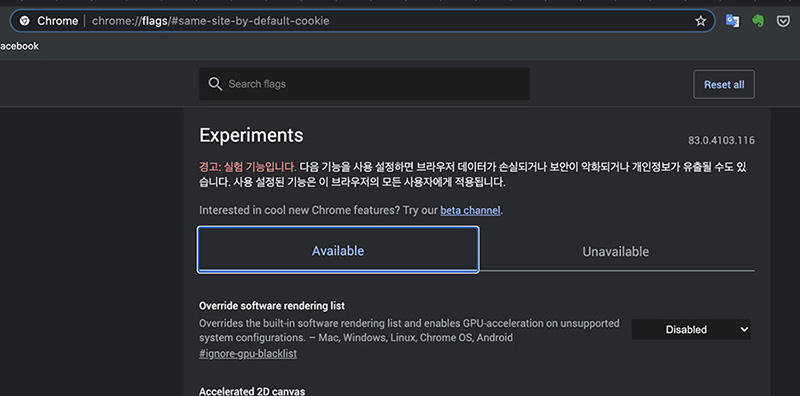This screenshot has height=396, width=800.
Task: Open the Pocket extension icon
Action: click(x=783, y=21)
